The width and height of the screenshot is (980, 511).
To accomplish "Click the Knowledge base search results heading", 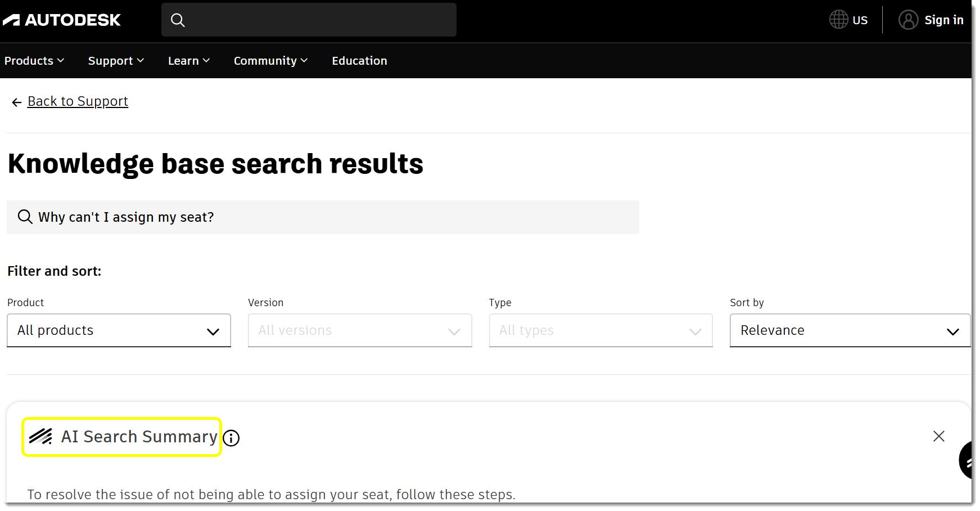I will (x=215, y=164).
